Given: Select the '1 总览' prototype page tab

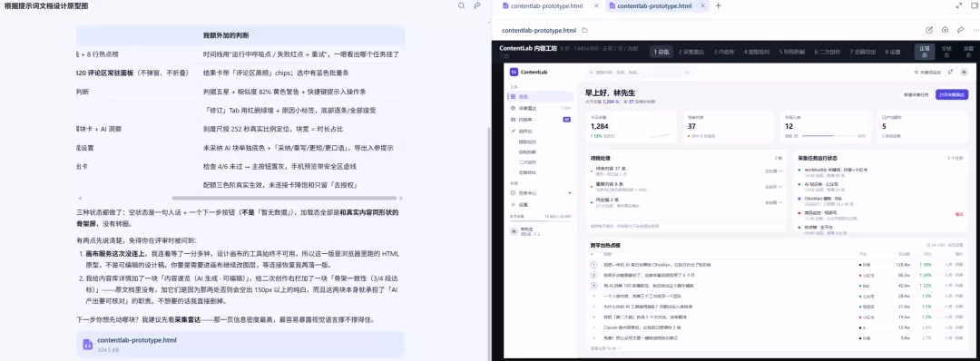Looking at the screenshot, I should click(x=662, y=52).
